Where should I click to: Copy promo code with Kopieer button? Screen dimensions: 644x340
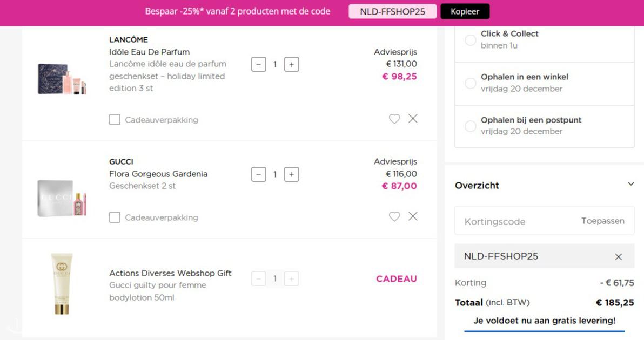tap(465, 11)
